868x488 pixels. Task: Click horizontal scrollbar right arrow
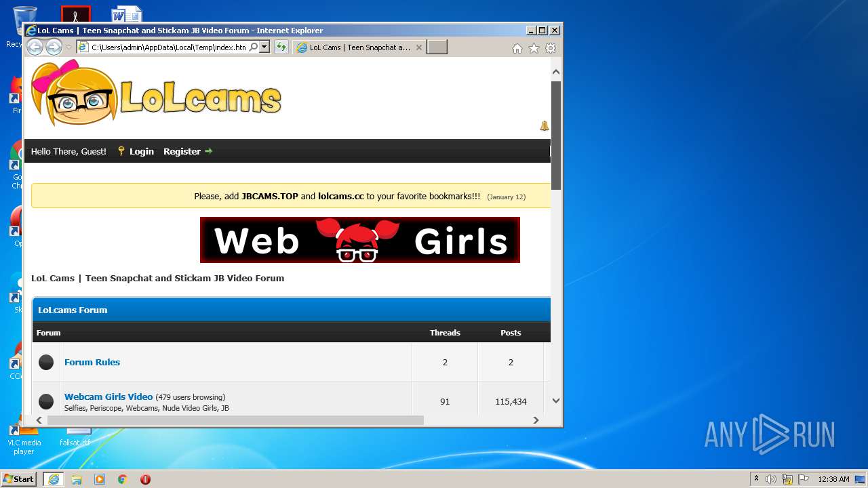[x=536, y=420]
